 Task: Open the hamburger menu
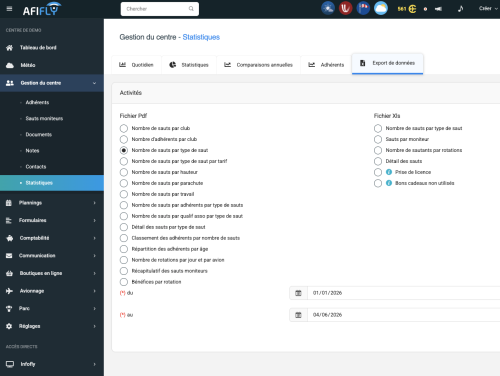9,9
